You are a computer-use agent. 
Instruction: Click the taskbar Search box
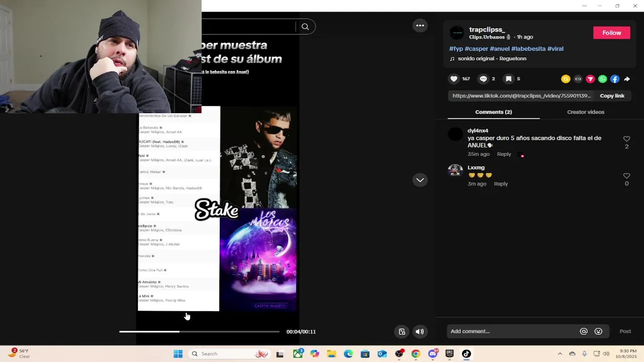[230, 354]
